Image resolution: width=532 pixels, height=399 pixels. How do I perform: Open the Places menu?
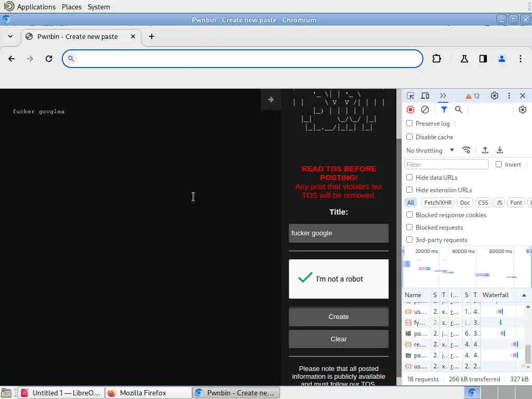72,7
